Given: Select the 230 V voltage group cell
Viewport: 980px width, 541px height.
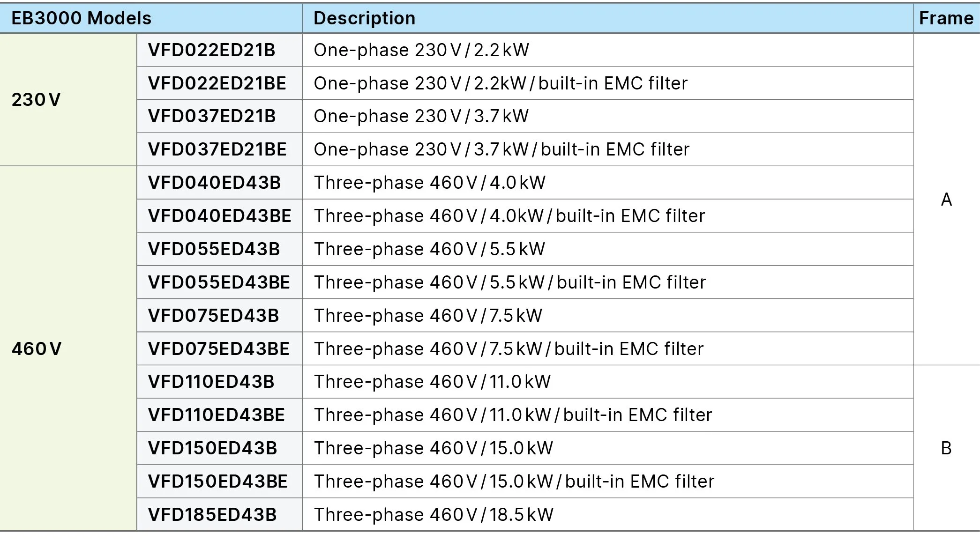Looking at the screenshot, I should (x=68, y=100).
